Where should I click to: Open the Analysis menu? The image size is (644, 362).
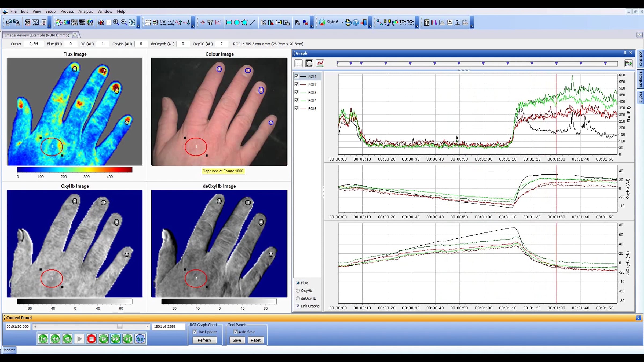pos(86,11)
